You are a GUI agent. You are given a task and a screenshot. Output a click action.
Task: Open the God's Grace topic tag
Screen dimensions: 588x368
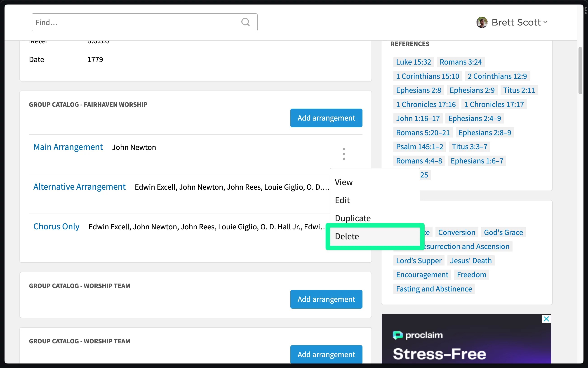click(503, 232)
